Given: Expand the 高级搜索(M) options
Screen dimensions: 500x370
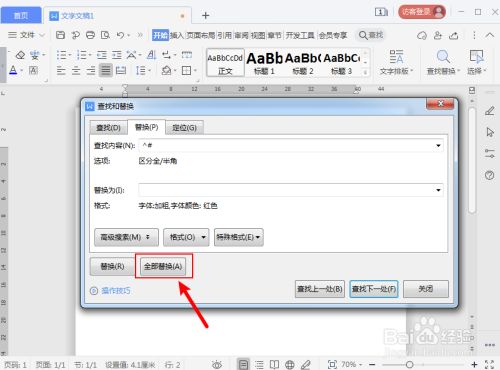Looking at the screenshot, I should (126, 237).
